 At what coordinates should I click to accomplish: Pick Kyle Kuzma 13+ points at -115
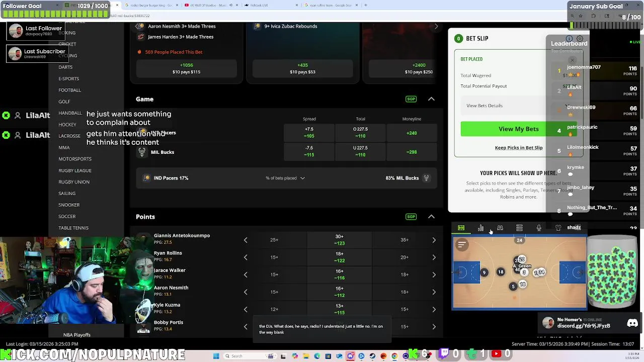tap(340, 309)
